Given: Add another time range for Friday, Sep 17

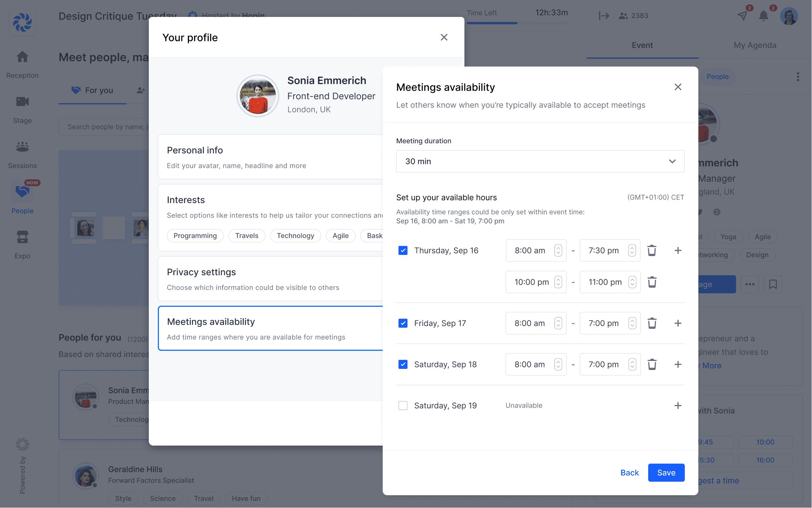Looking at the screenshot, I should (678, 323).
